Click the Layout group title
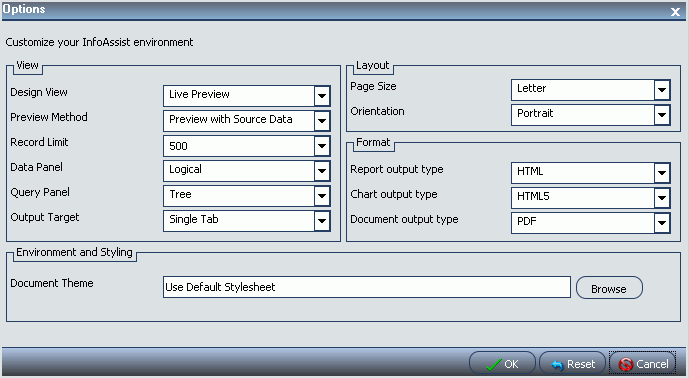The image size is (689, 378). 373,65
